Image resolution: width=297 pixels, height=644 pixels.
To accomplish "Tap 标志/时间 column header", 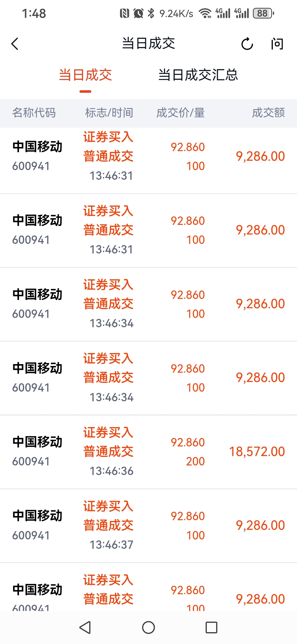I will 109,113.
